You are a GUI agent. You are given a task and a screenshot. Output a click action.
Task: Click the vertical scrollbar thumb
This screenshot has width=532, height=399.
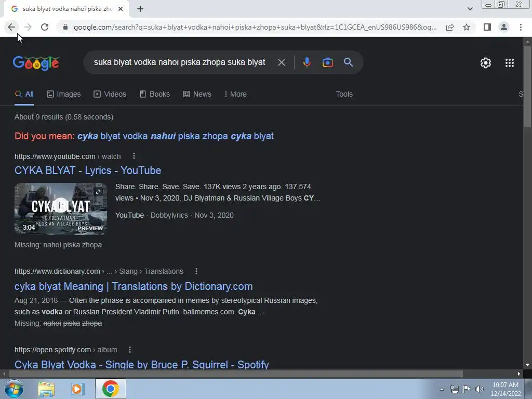tap(527, 86)
